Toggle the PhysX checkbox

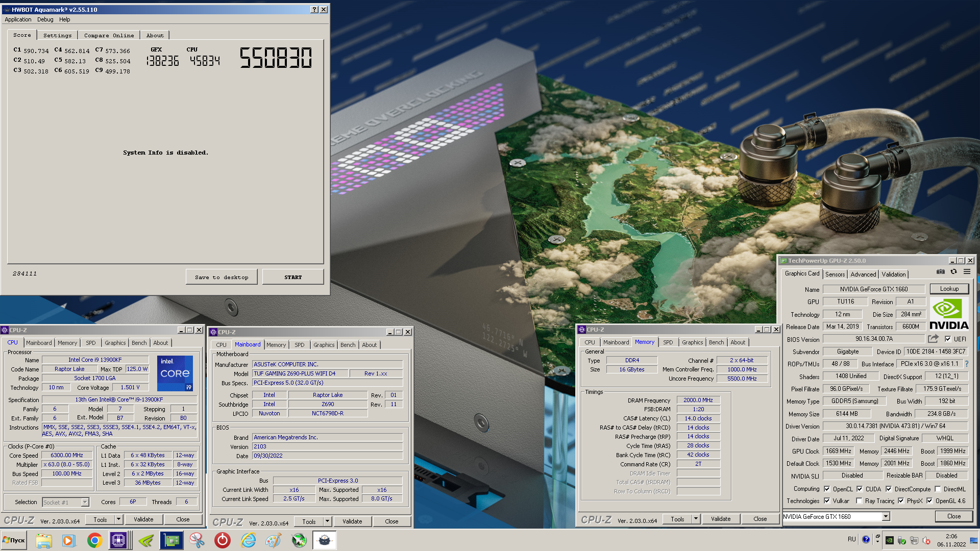pos(901,500)
